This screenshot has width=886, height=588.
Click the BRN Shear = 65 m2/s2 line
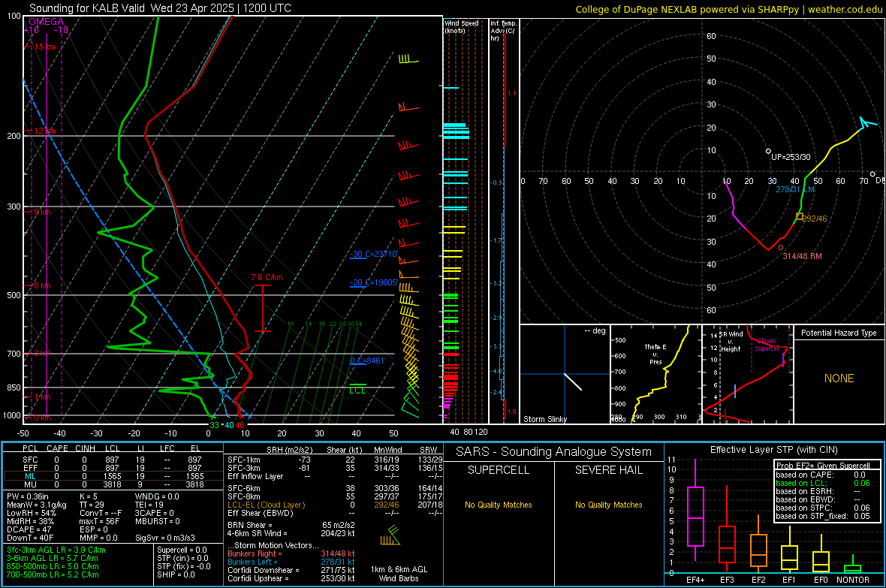click(x=291, y=525)
